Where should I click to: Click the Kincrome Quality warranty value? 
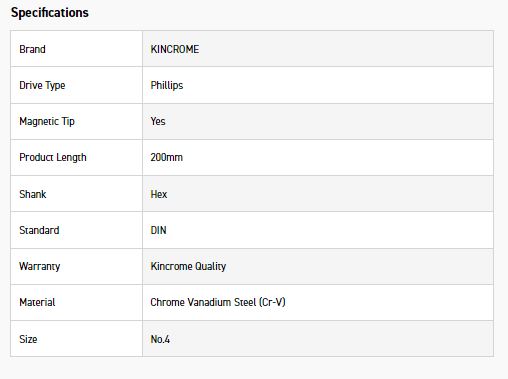[188, 267]
